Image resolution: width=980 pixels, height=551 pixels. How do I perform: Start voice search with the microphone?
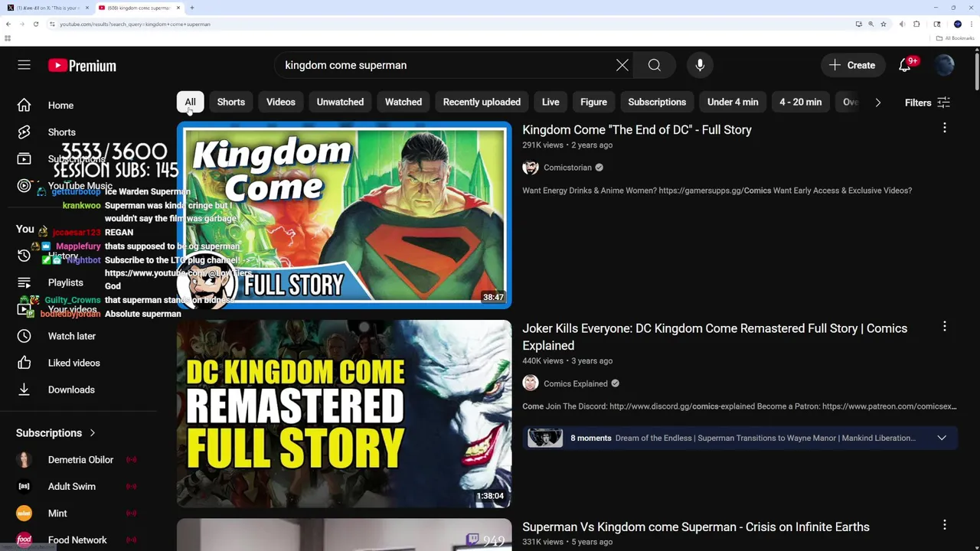click(x=700, y=65)
